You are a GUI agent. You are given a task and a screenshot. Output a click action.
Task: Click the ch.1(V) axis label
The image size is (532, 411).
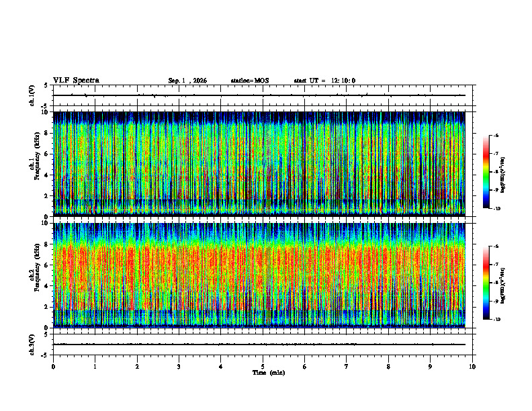pyautogui.click(x=32, y=95)
